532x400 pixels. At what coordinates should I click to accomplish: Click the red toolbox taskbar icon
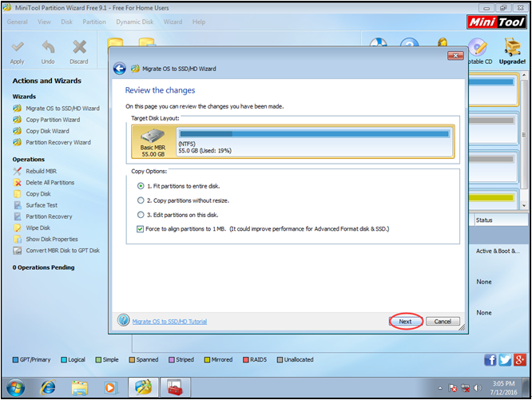point(176,387)
